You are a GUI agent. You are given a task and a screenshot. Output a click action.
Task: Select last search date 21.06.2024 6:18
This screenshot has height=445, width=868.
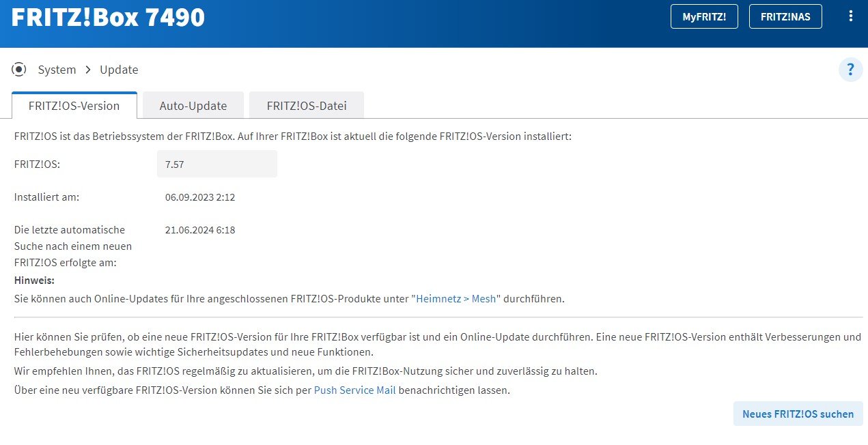[x=200, y=230]
